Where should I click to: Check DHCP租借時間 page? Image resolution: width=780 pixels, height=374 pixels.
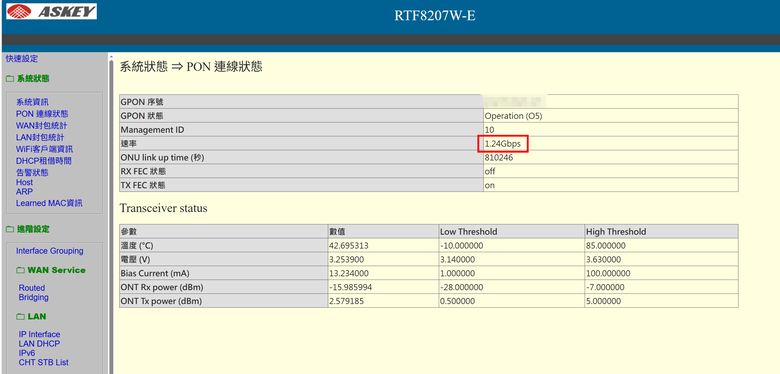coord(44,161)
